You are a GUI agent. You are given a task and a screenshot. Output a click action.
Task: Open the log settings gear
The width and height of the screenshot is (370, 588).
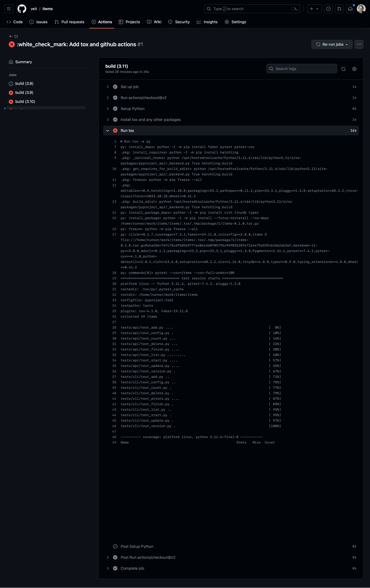[x=354, y=69]
